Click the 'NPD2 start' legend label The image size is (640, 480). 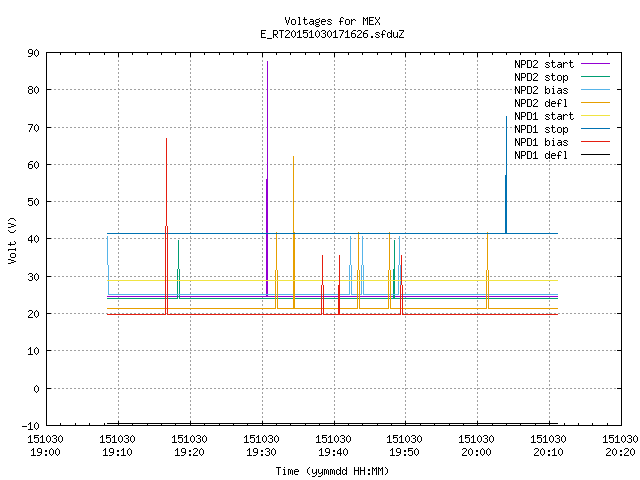pos(544,64)
